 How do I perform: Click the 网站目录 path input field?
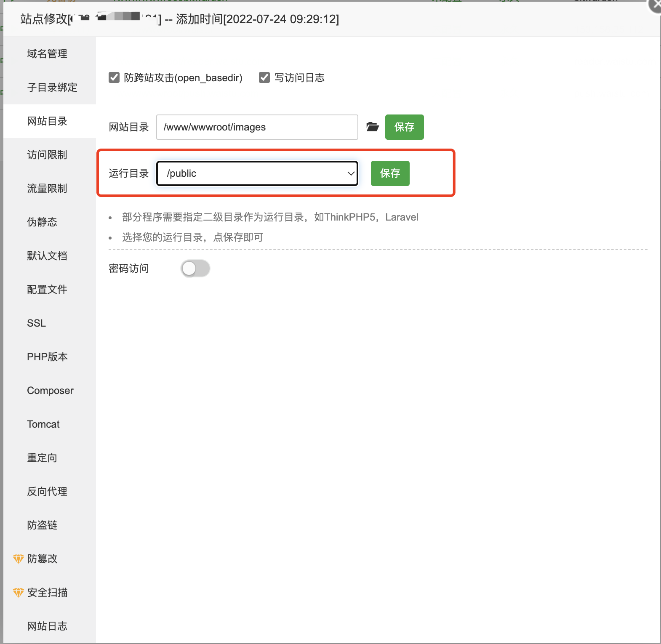click(x=257, y=127)
